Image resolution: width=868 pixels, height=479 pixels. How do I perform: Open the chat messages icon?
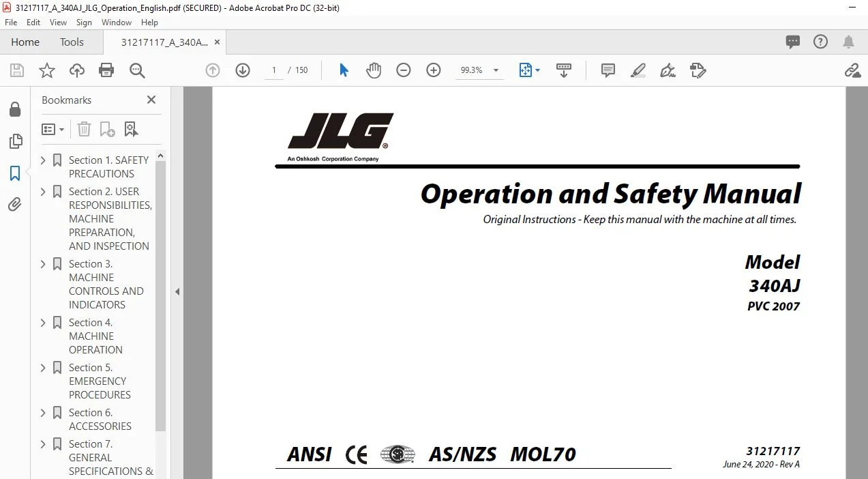pos(793,42)
